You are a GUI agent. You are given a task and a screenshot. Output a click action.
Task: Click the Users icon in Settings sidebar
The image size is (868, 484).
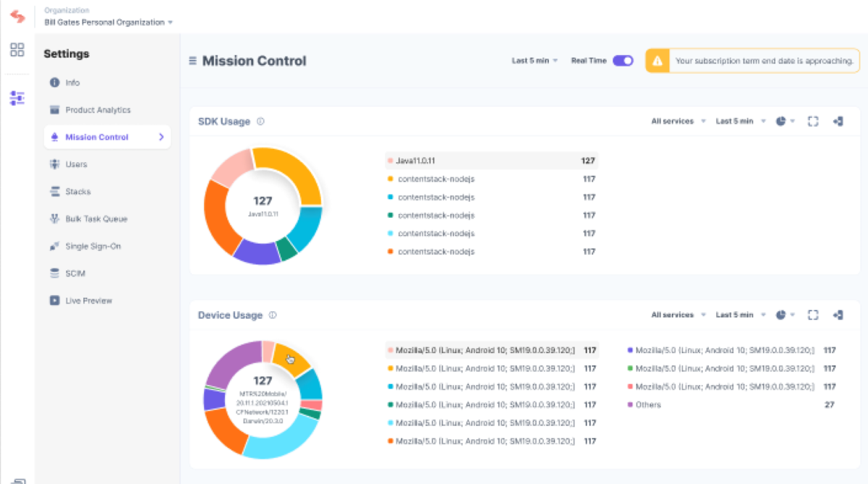click(54, 164)
